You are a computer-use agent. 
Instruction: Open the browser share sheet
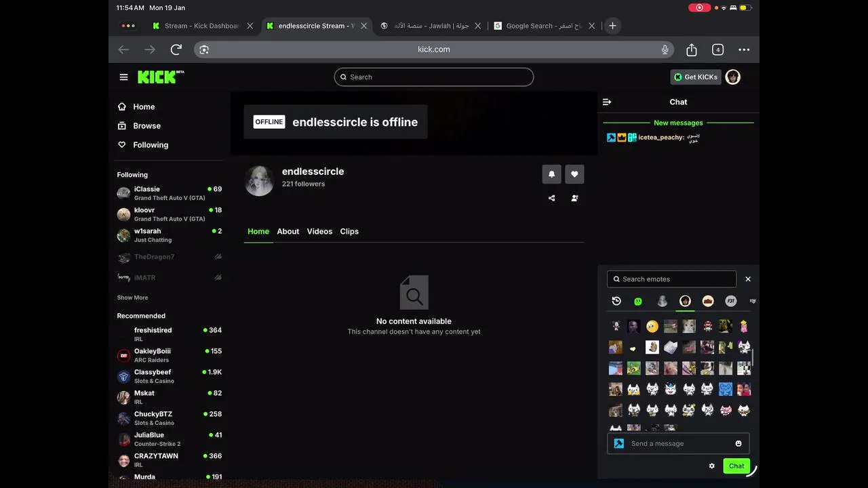click(692, 49)
